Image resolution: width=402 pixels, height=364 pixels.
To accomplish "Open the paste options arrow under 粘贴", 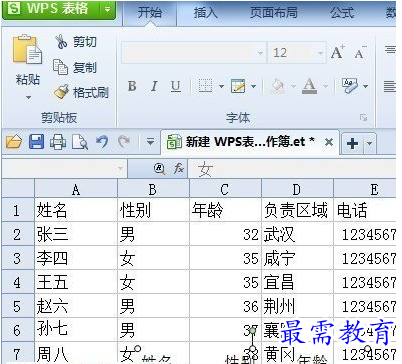I will pyautogui.click(x=28, y=98).
